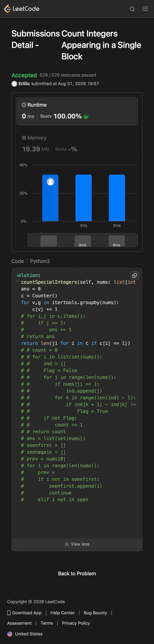This screenshot has height=644, width=154.
Task: Click 'submitted at Aug 31, 2026 19:57' text
Action: click(x=65, y=84)
